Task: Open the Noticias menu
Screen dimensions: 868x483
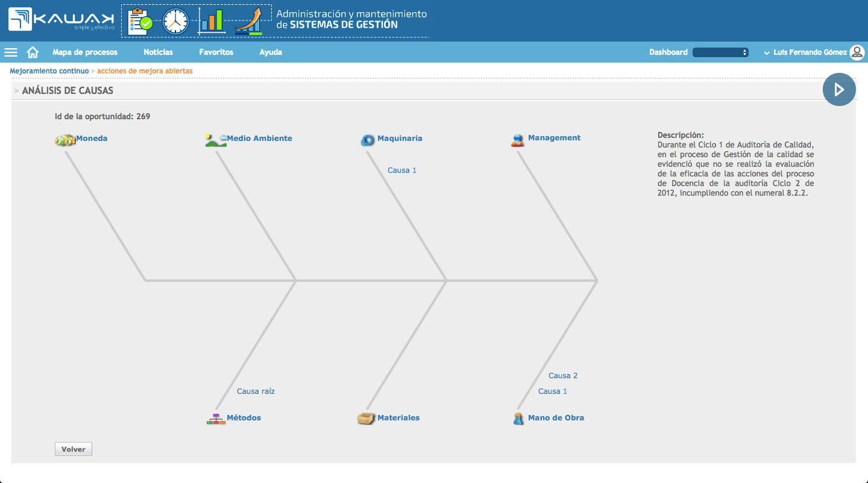Action: (158, 52)
